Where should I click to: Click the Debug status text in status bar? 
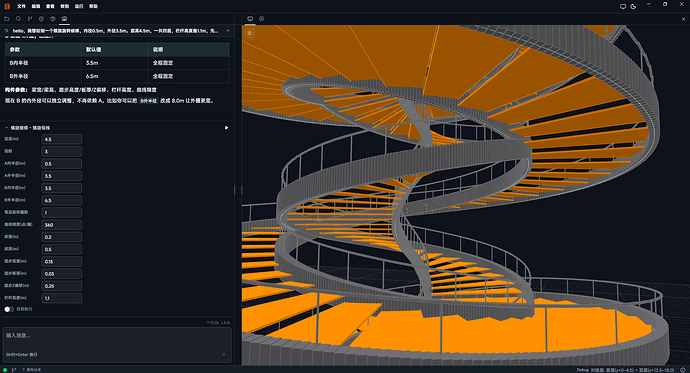coord(625,370)
